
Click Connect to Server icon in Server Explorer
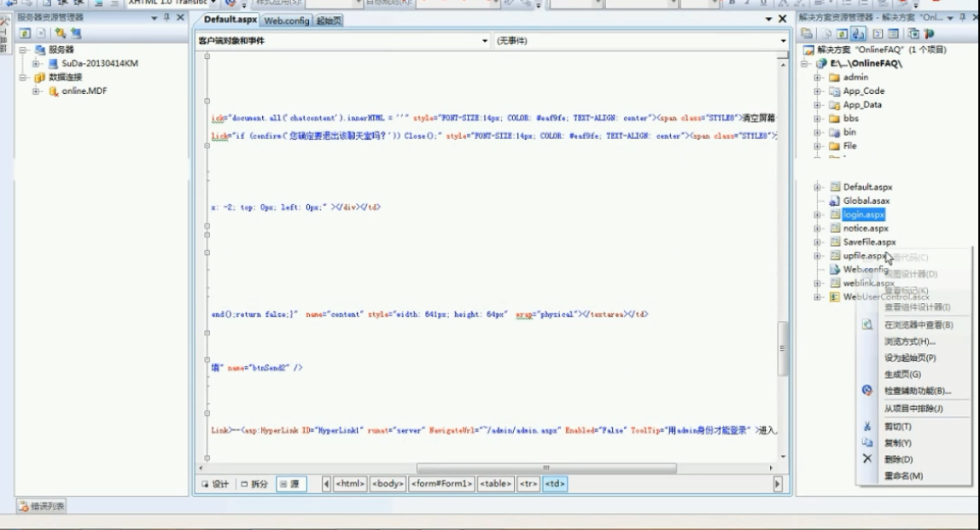pos(76,33)
